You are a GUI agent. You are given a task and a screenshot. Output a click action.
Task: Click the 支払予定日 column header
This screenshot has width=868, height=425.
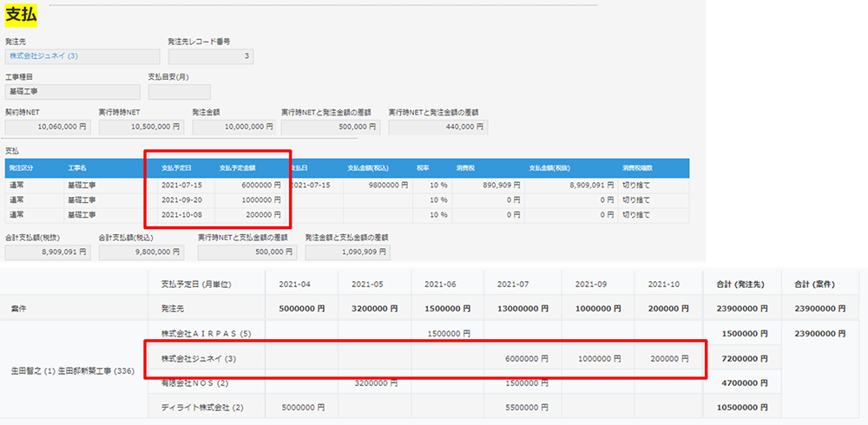click(x=176, y=168)
